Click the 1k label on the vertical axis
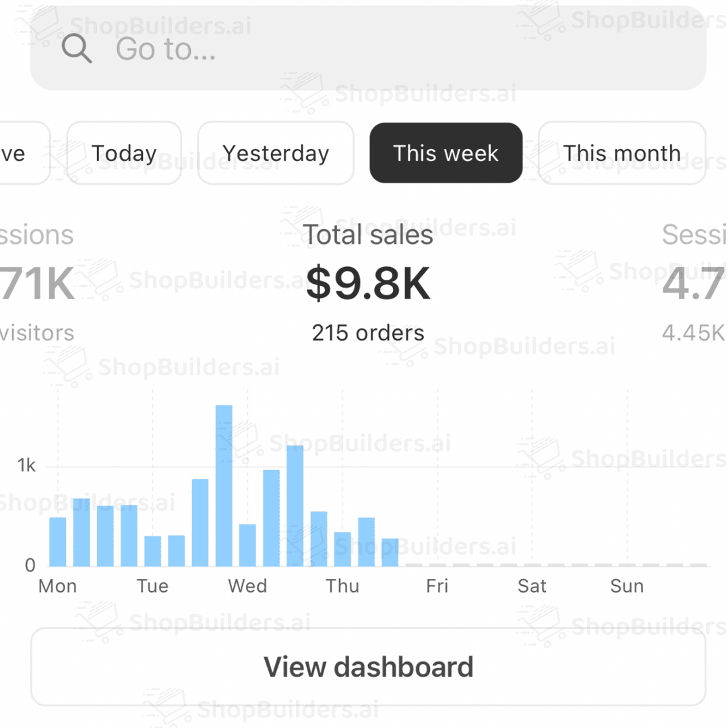The width and height of the screenshot is (728, 728). coord(26,466)
